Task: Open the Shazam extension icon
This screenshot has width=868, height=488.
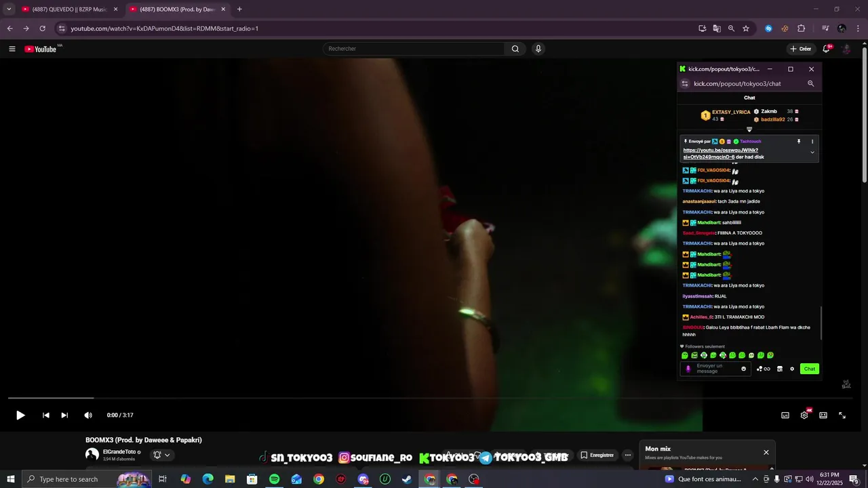Action: tap(768, 28)
